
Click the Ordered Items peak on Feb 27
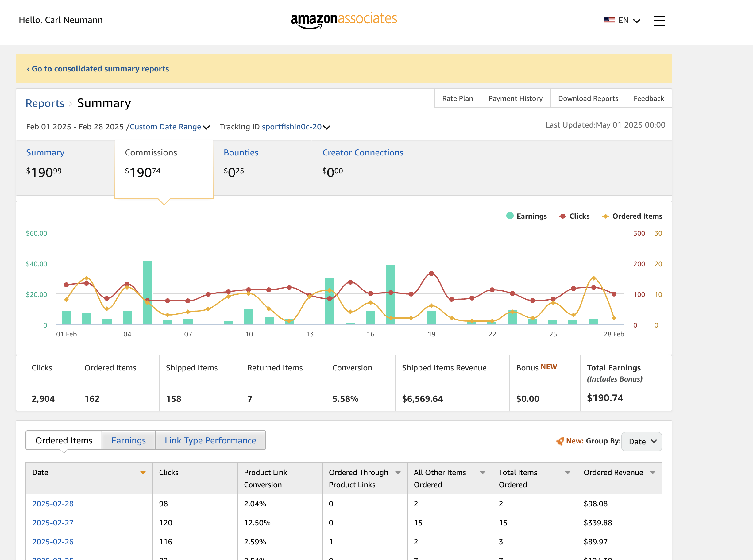tap(593, 278)
